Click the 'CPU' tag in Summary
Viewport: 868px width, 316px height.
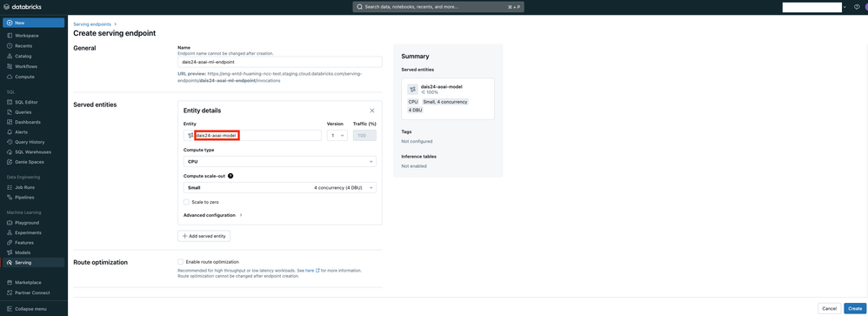click(x=413, y=102)
